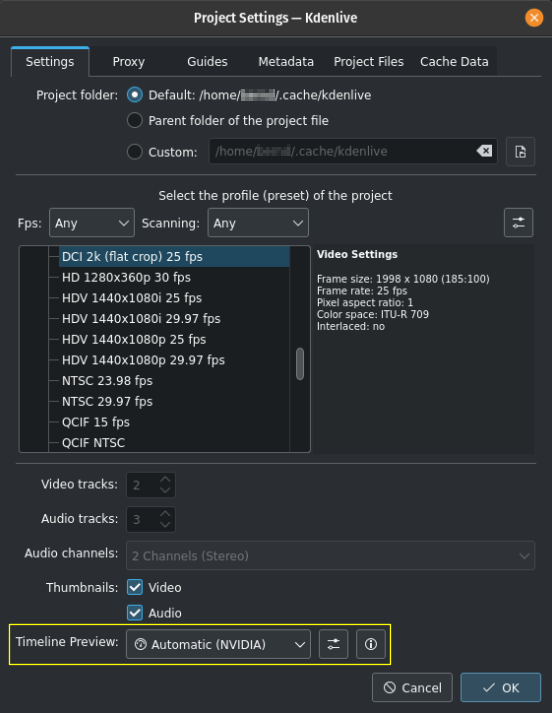Open the Timeline Preview Automatic (NVIDIA) dropdown
This screenshot has width=552, height=713.
(218, 644)
